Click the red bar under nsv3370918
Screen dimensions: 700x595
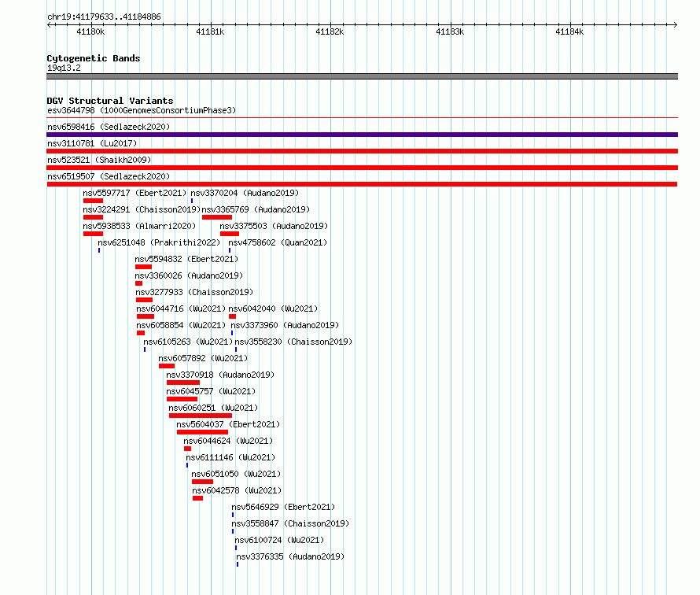[183, 382]
